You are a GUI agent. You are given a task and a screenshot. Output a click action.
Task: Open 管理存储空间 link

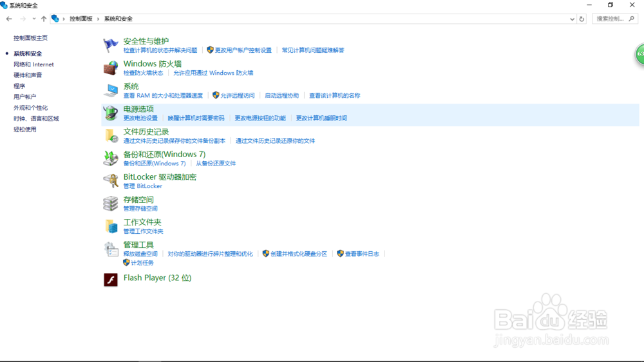(140, 208)
